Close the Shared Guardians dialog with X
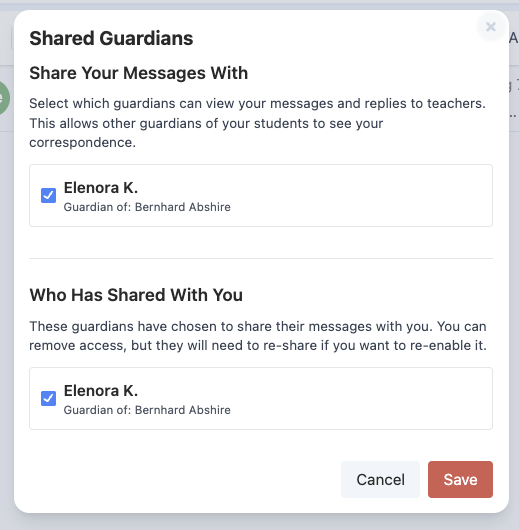Viewport: 519px width, 530px height. tap(491, 27)
